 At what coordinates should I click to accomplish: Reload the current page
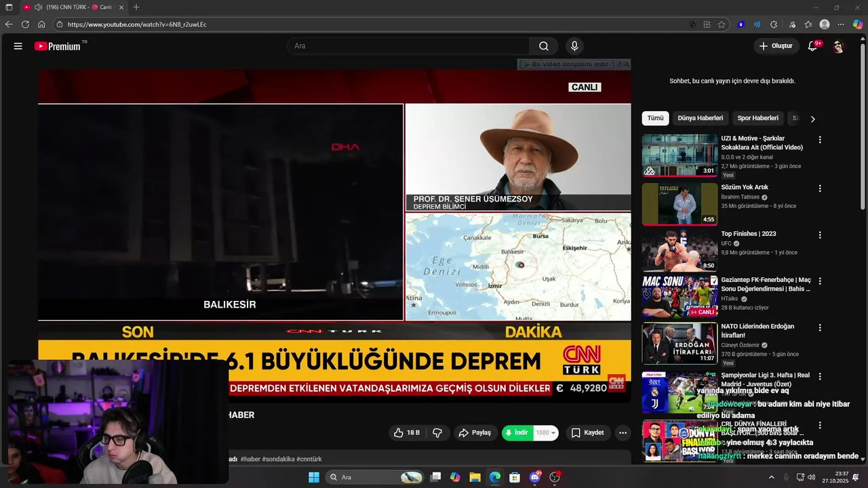[25, 24]
